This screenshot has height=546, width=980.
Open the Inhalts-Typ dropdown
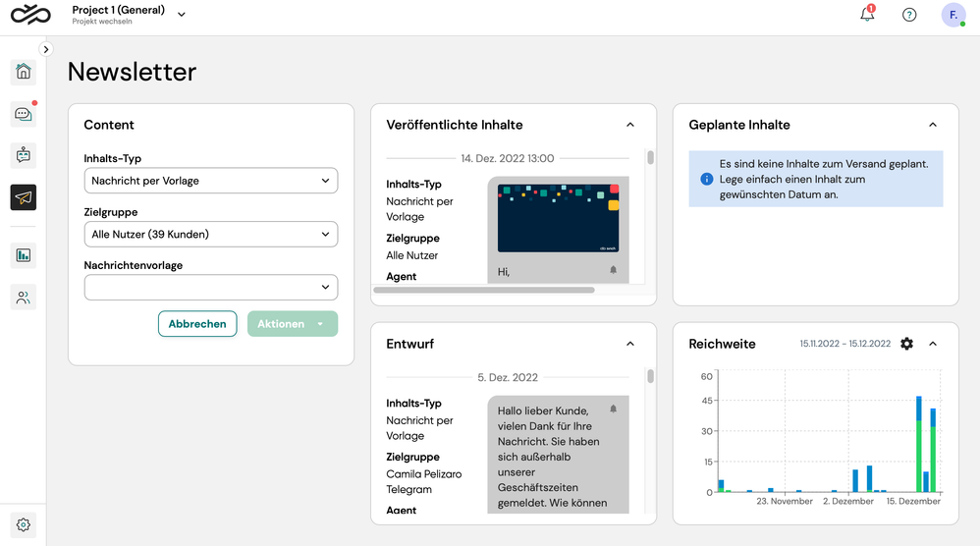coord(211,181)
